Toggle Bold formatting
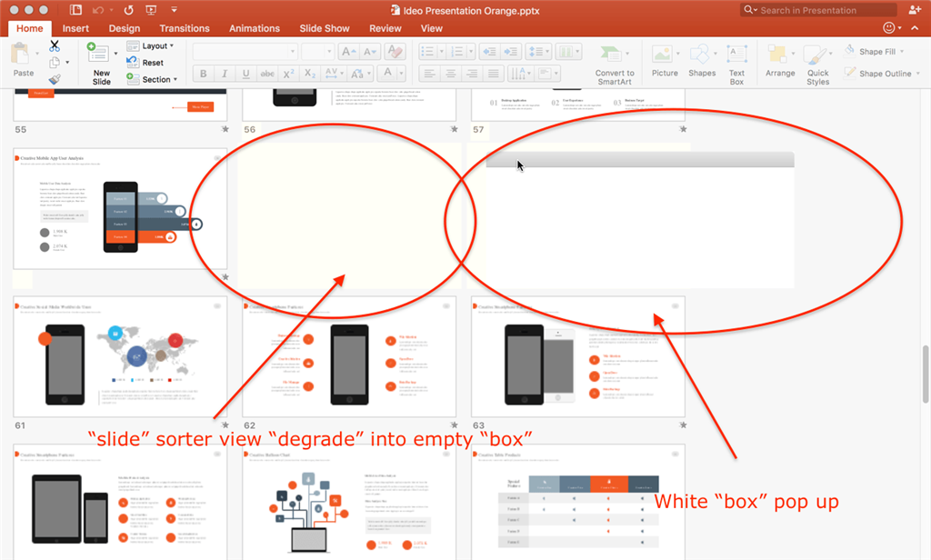The height and width of the screenshot is (560, 931). (203, 74)
